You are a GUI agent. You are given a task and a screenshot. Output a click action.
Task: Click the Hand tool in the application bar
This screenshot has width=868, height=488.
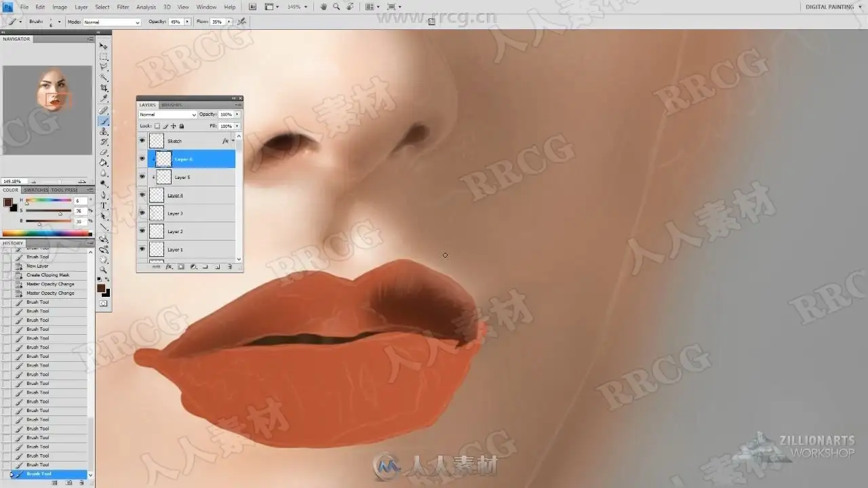[x=323, y=7]
